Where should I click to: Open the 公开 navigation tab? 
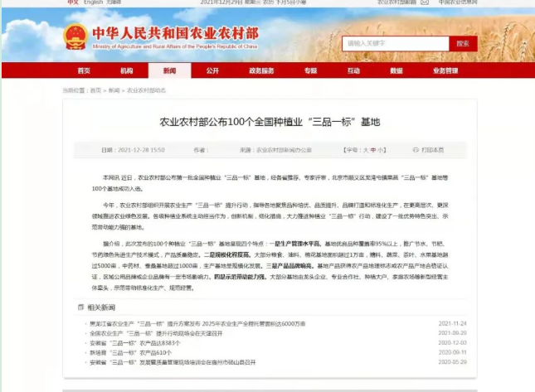click(x=212, y=70)
